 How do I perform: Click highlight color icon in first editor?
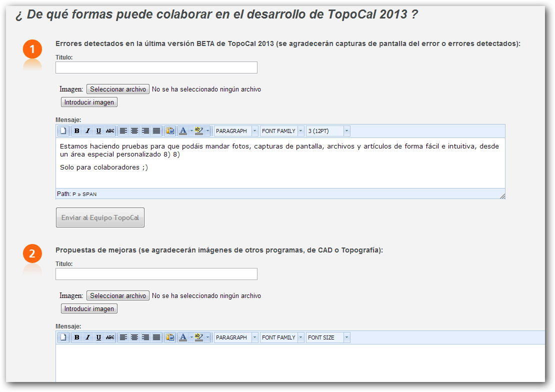199,131
